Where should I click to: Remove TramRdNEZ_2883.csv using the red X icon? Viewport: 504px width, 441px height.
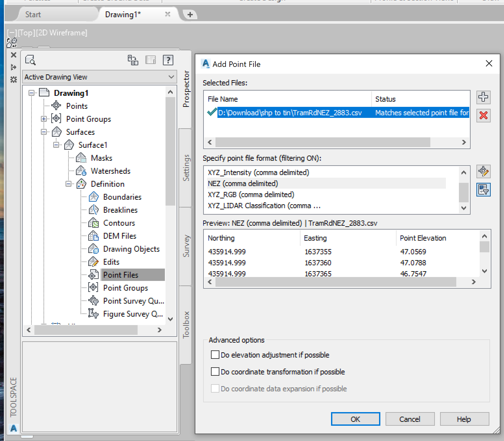[483, 116]
